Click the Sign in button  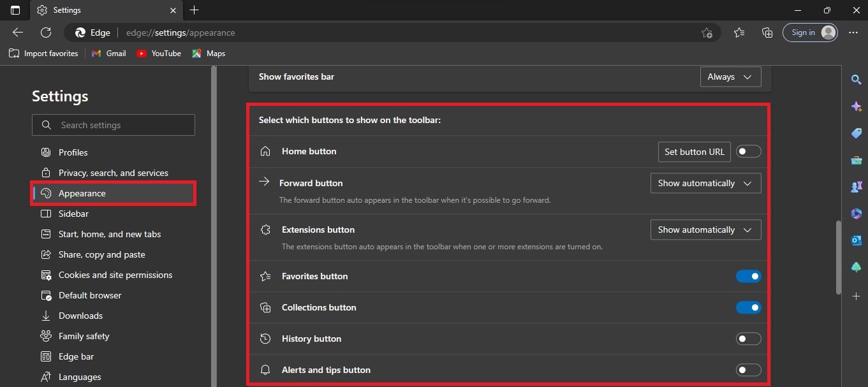click(810, 33)
